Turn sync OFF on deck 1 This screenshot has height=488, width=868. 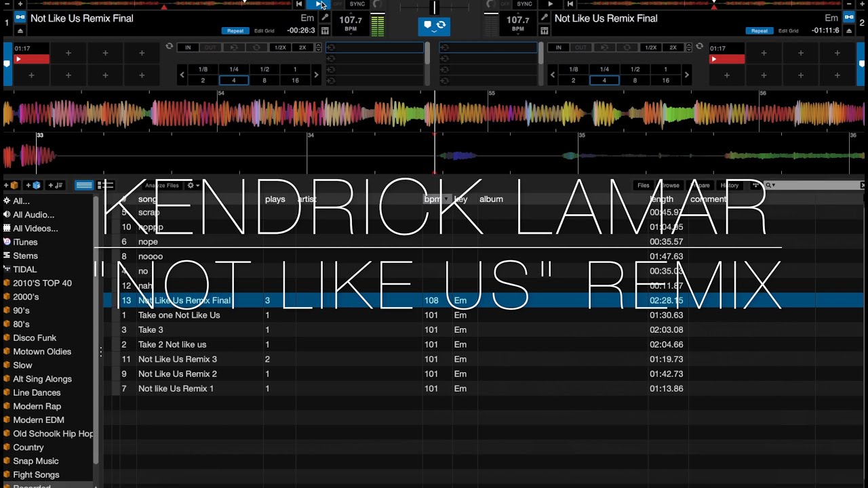(x=338, y=4)
